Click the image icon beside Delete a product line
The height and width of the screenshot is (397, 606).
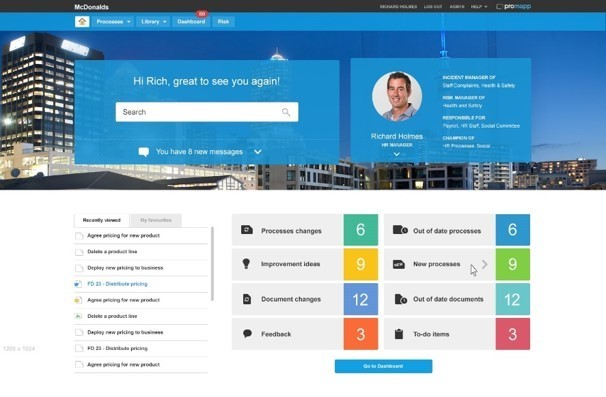point(78,316)
